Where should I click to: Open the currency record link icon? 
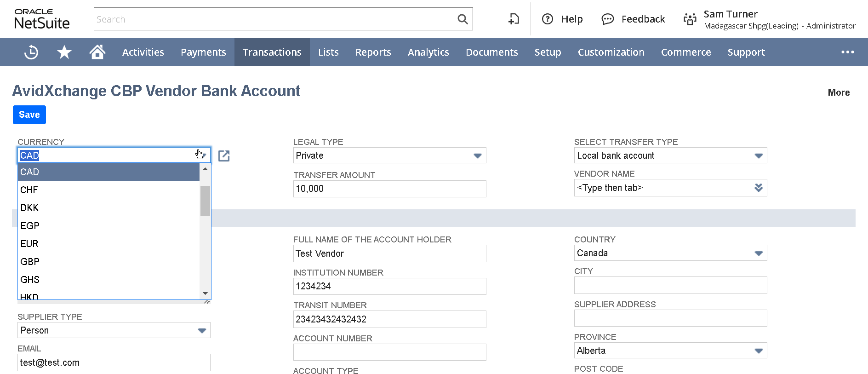[224, 156]
